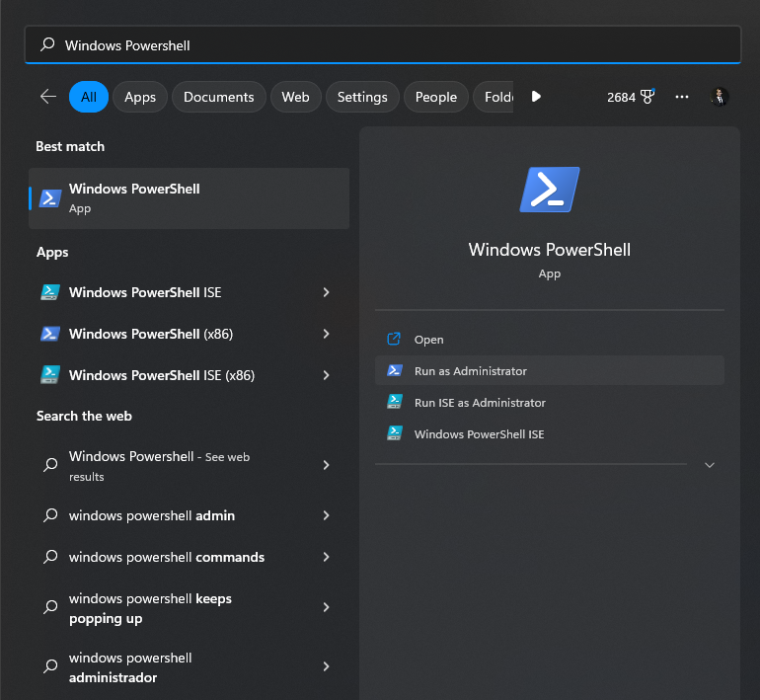Switch to the People filter tab
This screenshot has width=760, height=700.
tap(436, 97)
